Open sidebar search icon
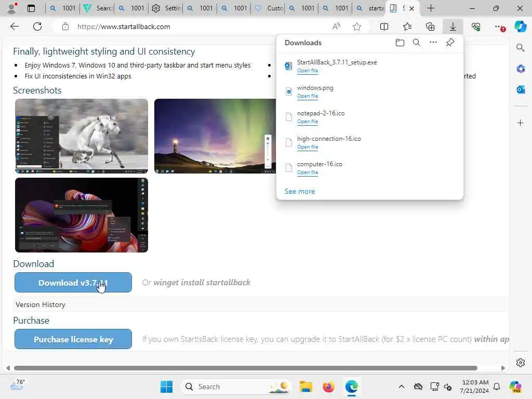Viewport: 532px width, 399px height. (x=521, y=47)
